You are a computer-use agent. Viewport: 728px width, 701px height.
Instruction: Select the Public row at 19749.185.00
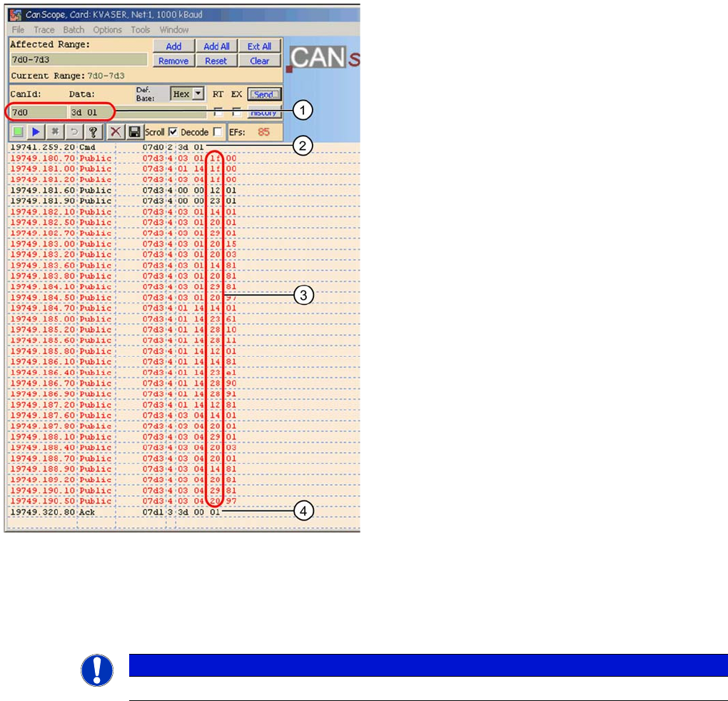183,319
